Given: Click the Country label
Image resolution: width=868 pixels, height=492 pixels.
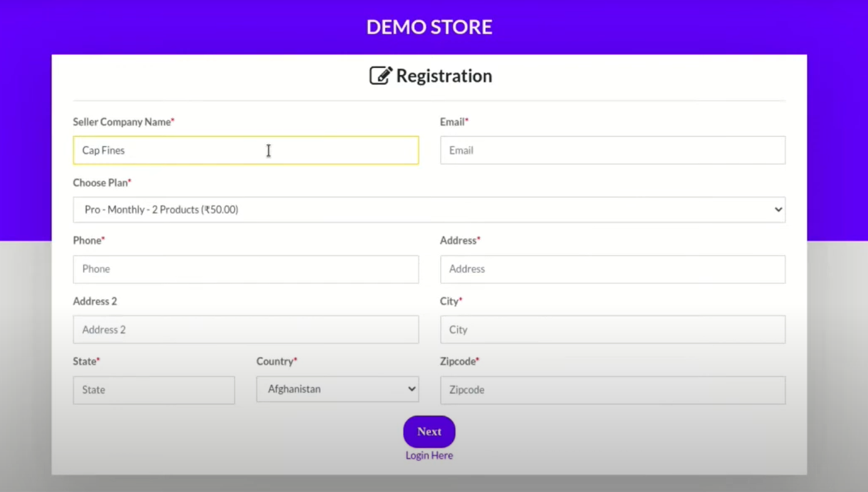Looking at the screenshot, I should click(276, 361).
